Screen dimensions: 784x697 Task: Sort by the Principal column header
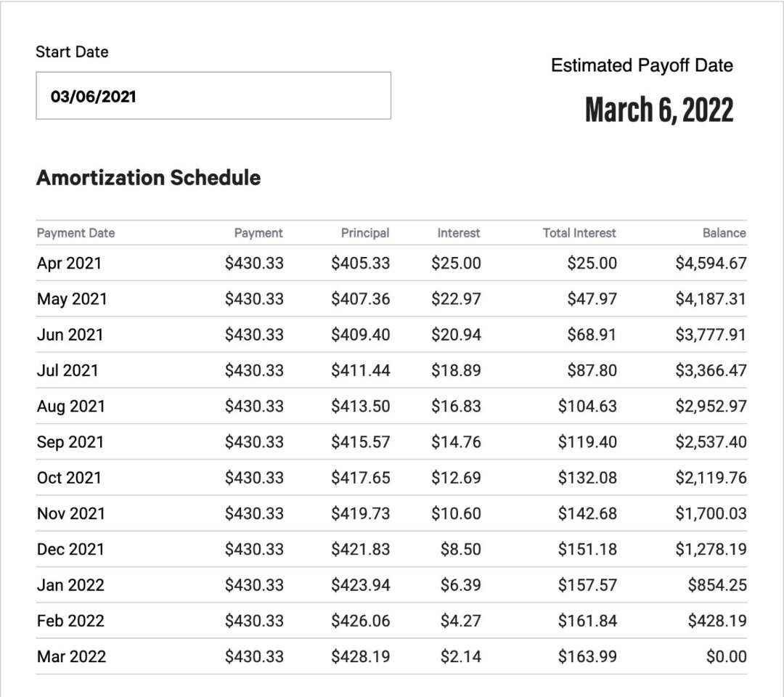click(x=365, y=233)
